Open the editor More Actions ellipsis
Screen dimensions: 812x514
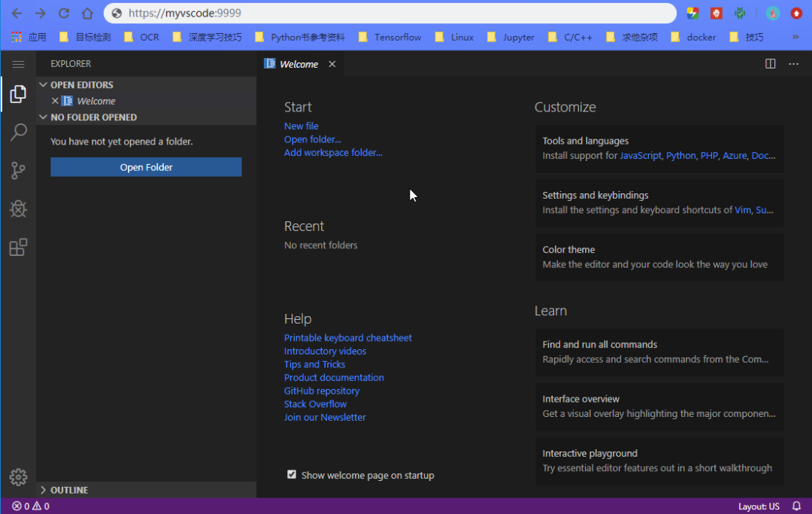(x=793, y=64)
